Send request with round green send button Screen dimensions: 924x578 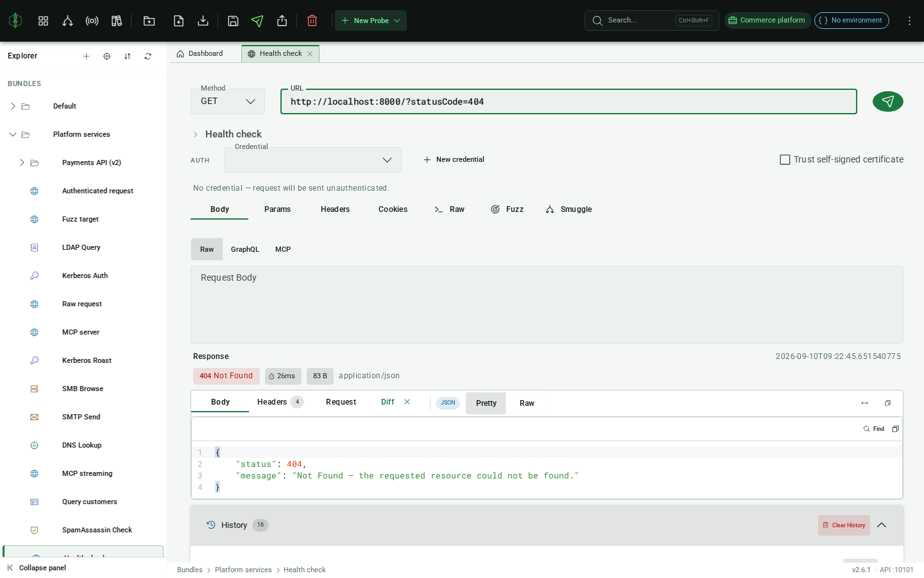[887, 101]
